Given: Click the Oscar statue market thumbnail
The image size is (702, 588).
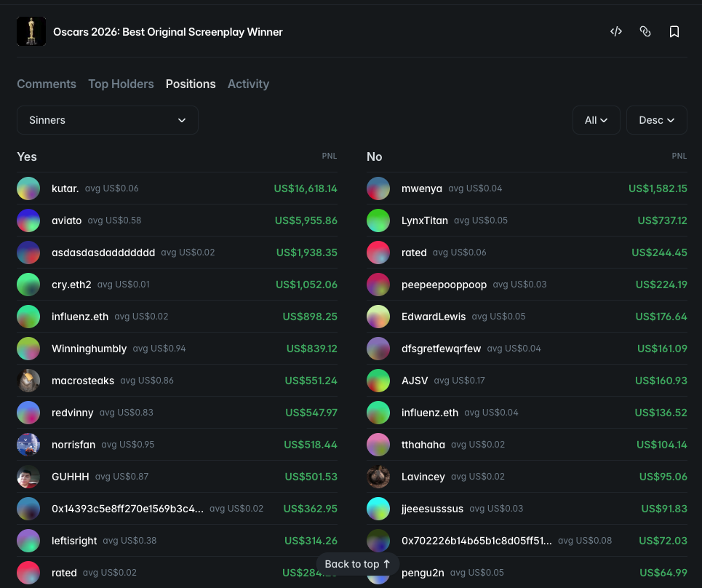Looking at the screenshot, I should pos(31,31).
